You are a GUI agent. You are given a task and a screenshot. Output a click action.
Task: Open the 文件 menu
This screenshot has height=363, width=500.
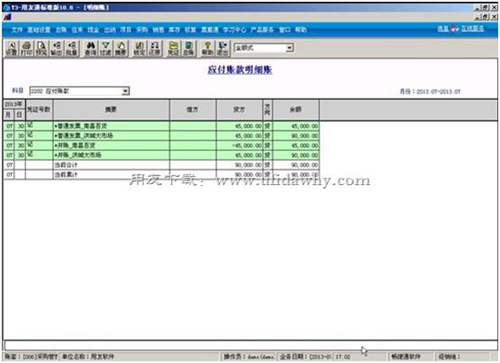[17, 30]
